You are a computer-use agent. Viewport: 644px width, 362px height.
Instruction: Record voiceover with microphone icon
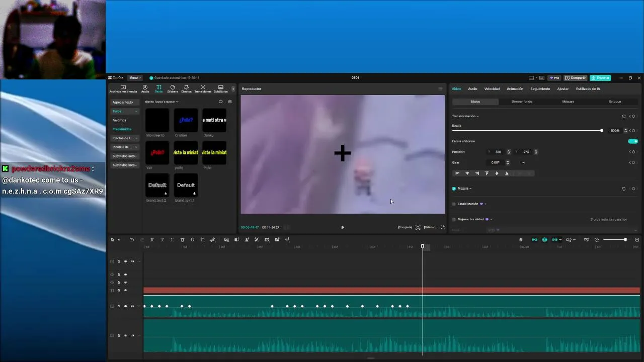click(x=521, y=240)
